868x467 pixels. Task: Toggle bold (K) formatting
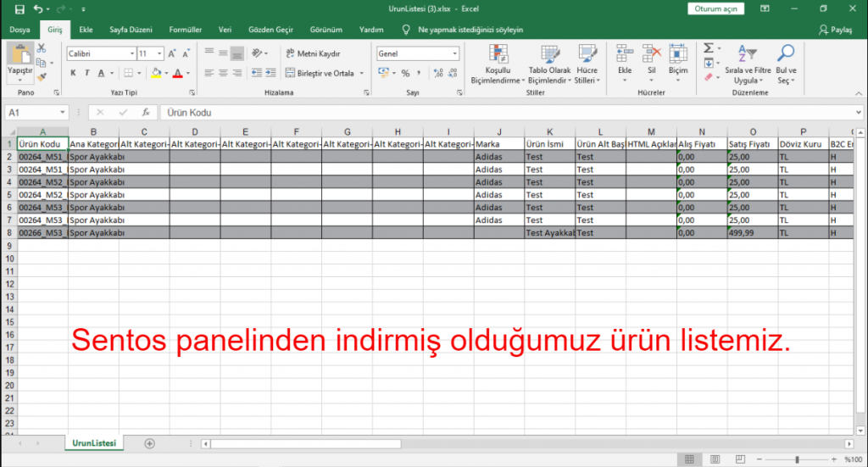click(x=74, y=73)
